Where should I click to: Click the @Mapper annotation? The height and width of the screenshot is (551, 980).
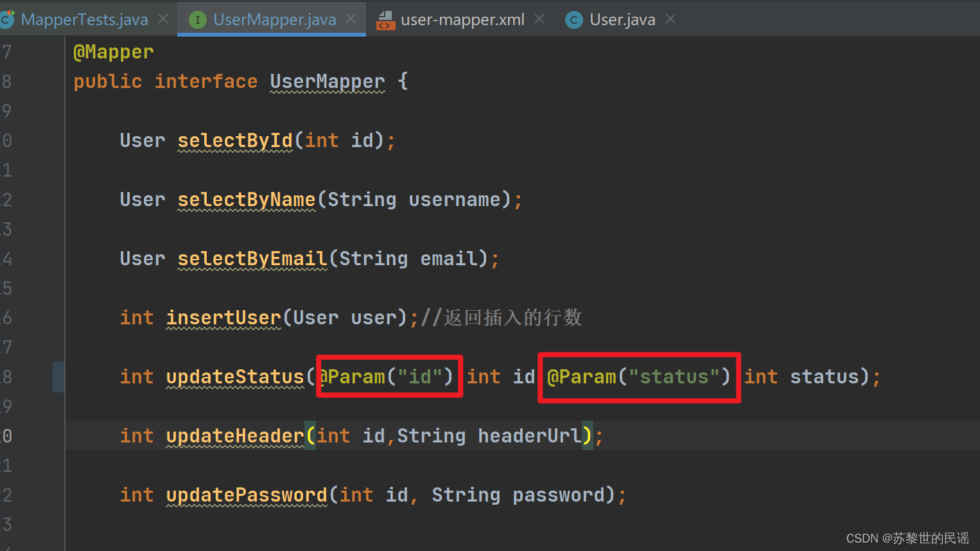click(114, 51)
